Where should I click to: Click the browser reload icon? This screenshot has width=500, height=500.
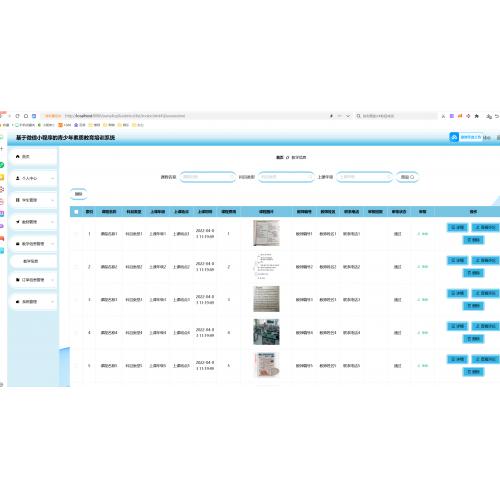pos(17,116)
